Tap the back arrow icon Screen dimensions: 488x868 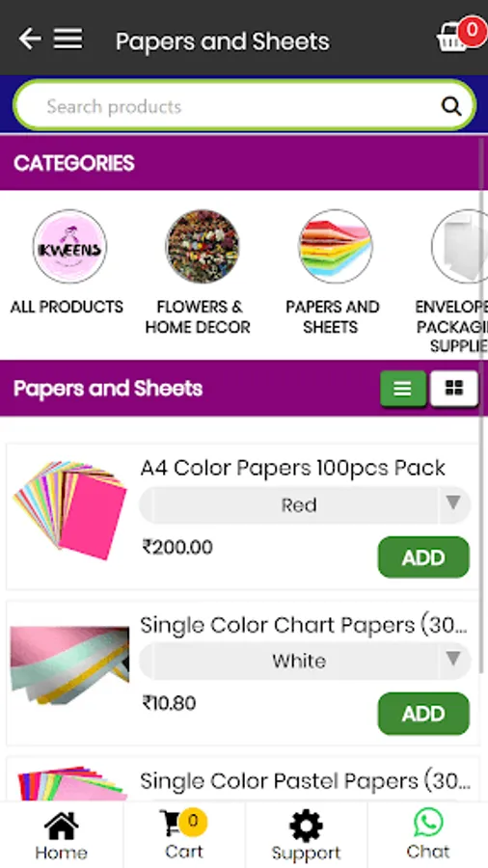tap(29, 40)
